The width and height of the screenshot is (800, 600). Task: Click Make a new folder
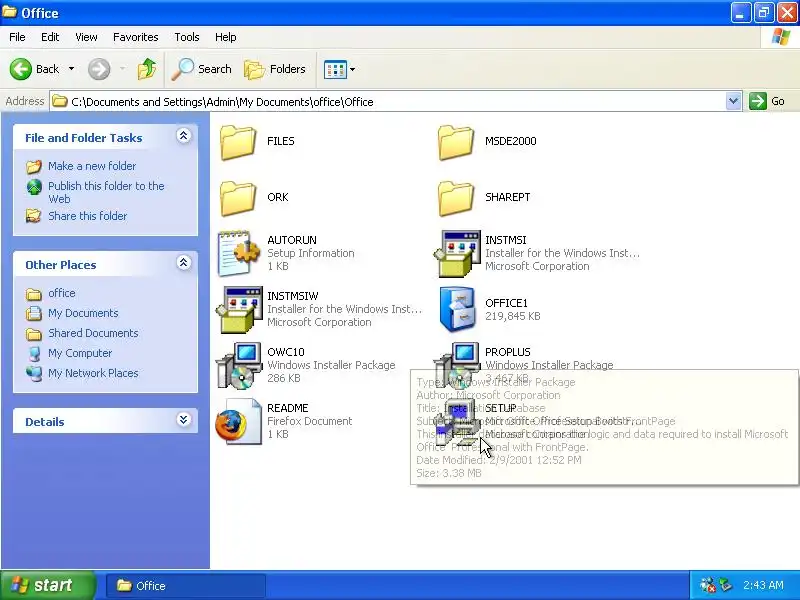click(x=92, y=166)
